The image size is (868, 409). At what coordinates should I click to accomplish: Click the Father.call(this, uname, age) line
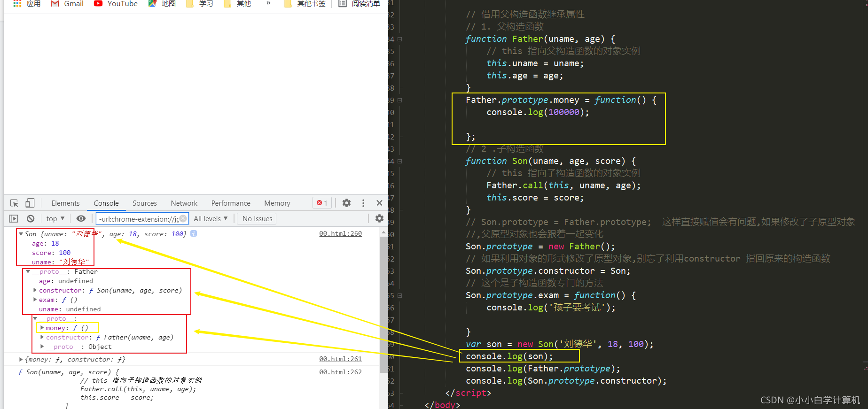[x=563, y=185]
